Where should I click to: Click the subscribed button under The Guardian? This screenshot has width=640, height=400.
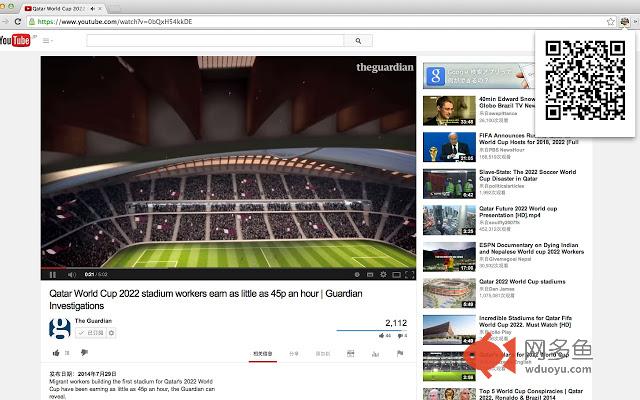tap(91, 333)
